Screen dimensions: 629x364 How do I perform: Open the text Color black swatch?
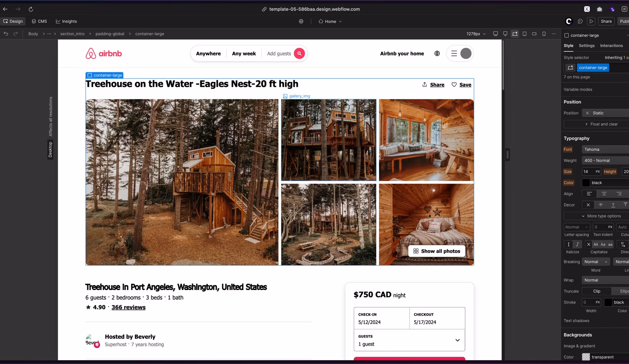click(586, 183)
